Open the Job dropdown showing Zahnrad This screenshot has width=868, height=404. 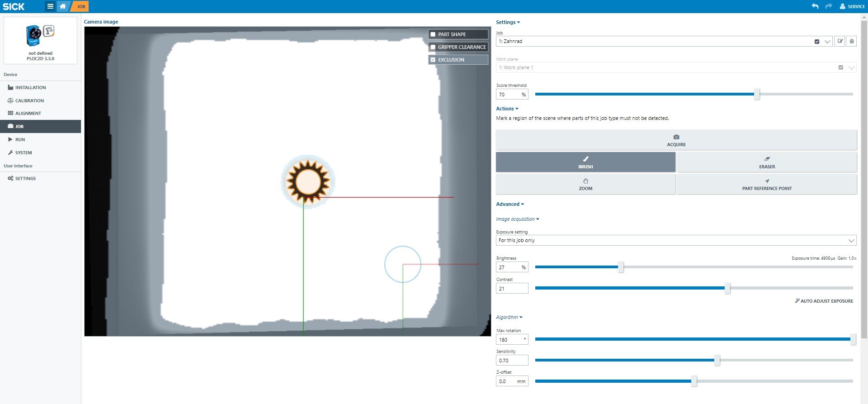827,41
